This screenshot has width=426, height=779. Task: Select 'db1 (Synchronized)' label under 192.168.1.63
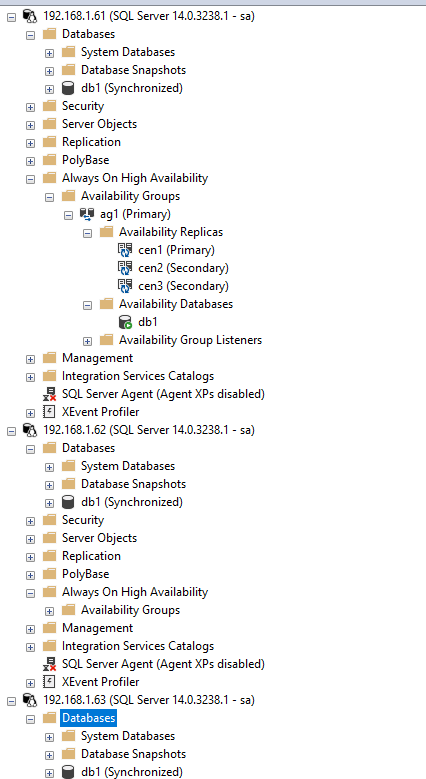pyautogui.click(x=132, y=772)
